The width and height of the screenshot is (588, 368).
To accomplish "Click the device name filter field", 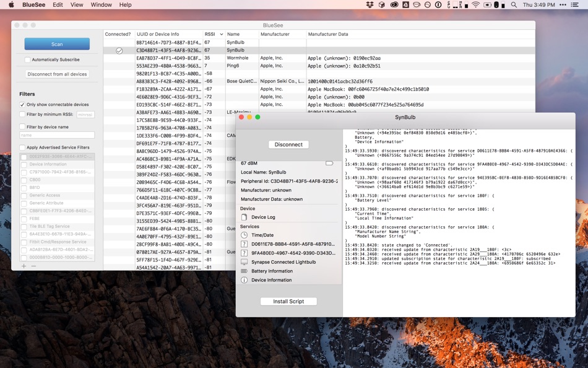I will pos(57,135).
